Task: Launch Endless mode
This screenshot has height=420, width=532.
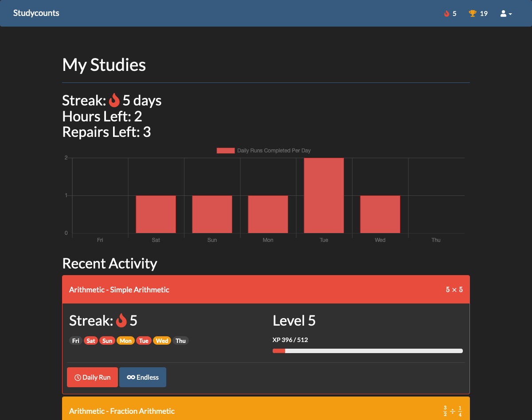Action: 143,377
